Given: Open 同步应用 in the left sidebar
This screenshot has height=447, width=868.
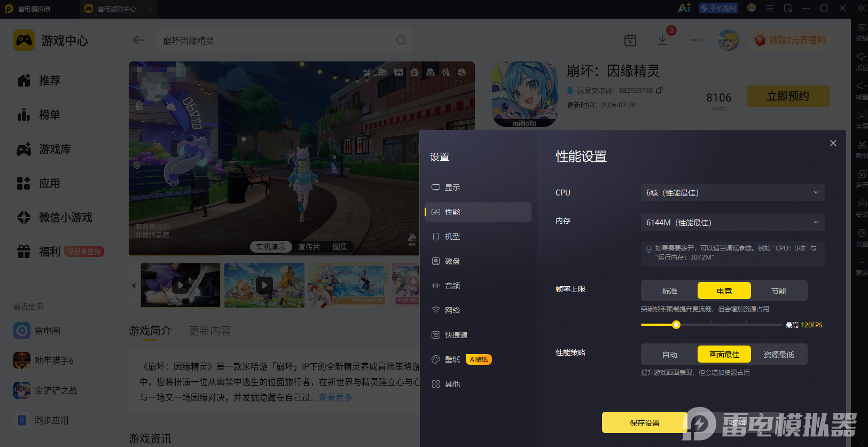Looking at the screenshot, I should 42,420.
